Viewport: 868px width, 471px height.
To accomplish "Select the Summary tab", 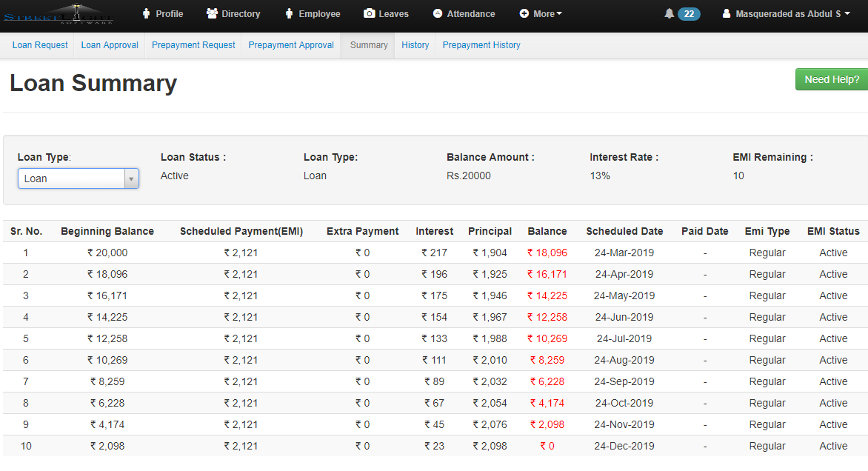I will [x=369, y=45].
